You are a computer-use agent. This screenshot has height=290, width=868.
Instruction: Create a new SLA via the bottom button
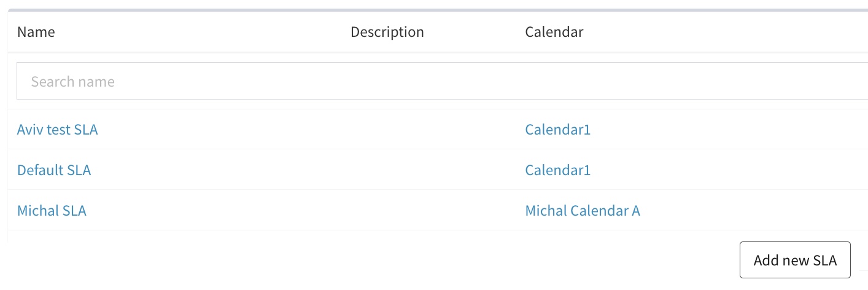pos(795,260)
